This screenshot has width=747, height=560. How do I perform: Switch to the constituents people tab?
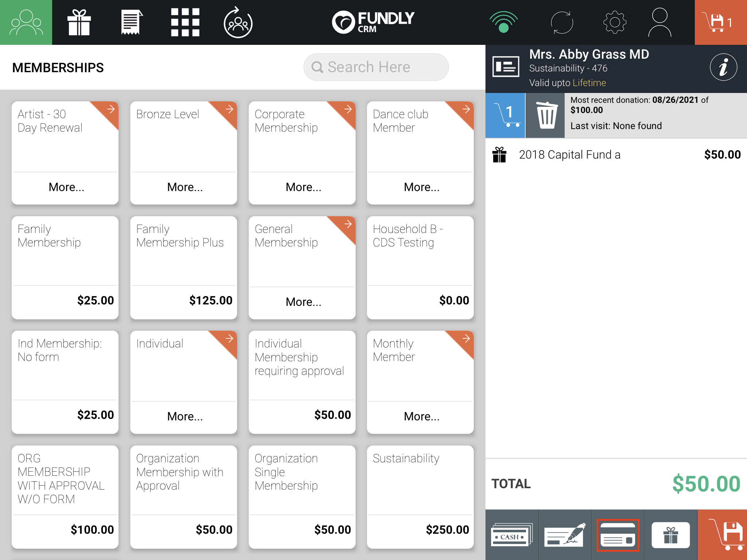(26, 23)
